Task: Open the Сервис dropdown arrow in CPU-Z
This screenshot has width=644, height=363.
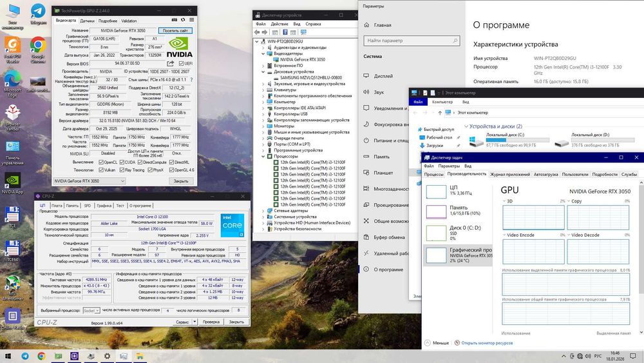Action: [x=194, y=322]
